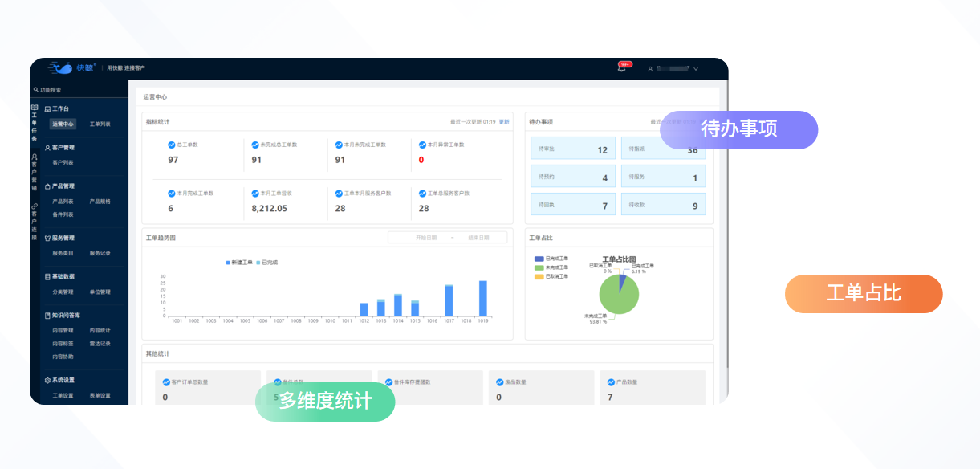Screen dimensions: 980x469
Task: Open the notification bell with 99+ badge
Action: [x=621, y=69]
